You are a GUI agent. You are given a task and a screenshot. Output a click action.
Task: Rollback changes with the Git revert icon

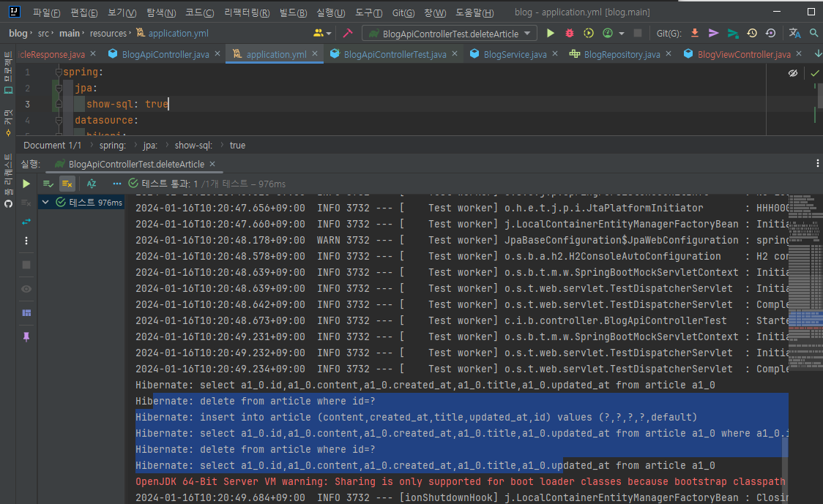[x=770, y=33]
